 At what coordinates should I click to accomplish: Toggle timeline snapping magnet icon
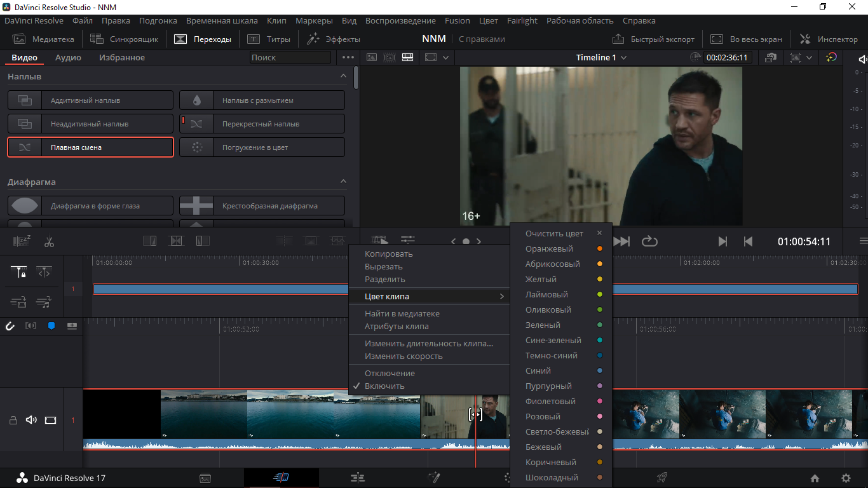coord(10,326)
